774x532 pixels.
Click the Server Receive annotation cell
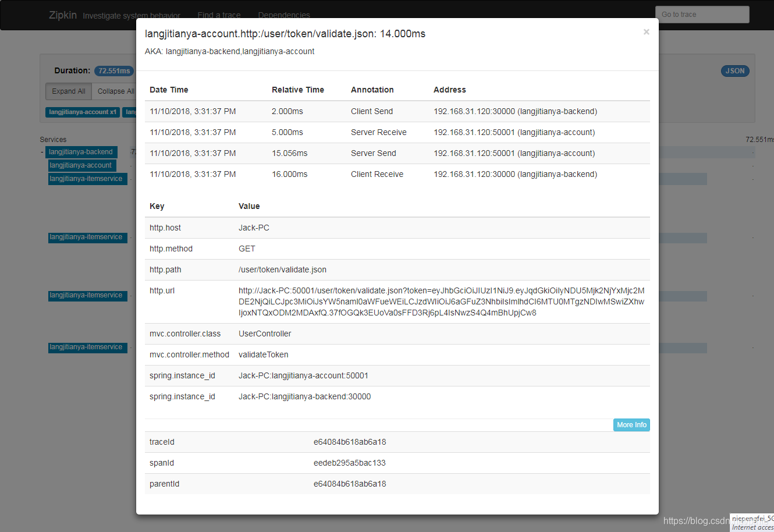pyautogui.click(x=379, y=132)
